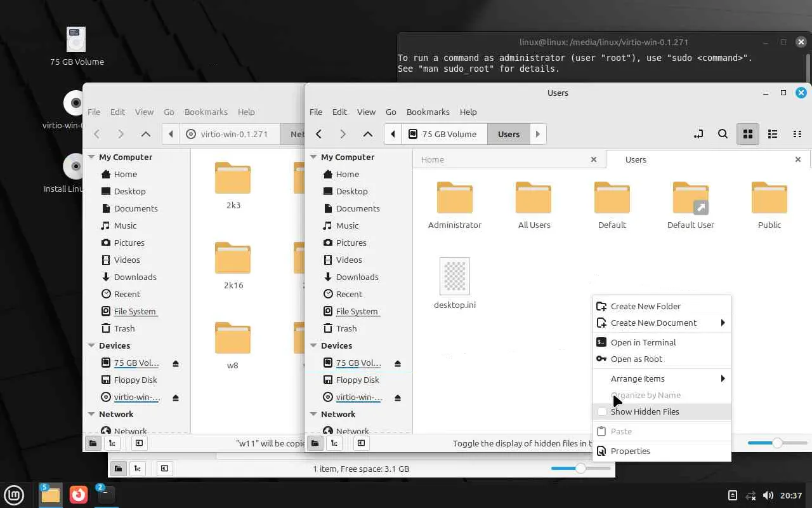Viewport: 812px width, 508px height.
Task: Open 2k3 folder in virtio-win window
Action: tap(233, 185)
